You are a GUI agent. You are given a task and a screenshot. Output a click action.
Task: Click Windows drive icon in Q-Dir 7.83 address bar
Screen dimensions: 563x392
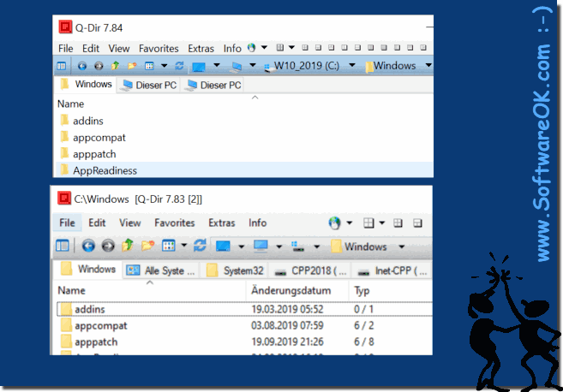(x=298, y=246)
